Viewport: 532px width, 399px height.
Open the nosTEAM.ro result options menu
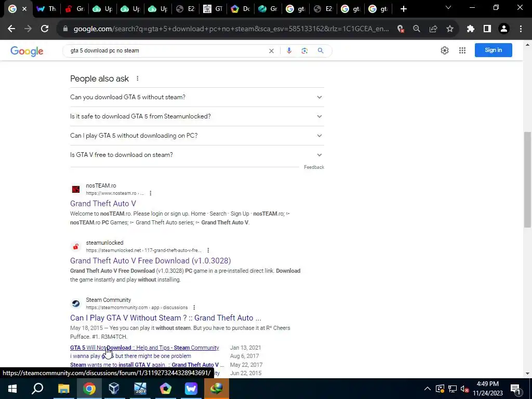coord(150,193)
